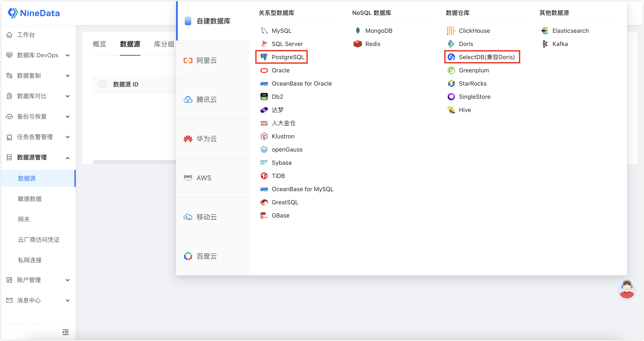This screenshot has height=341, width=644.
Task: Expand the 数据库 DevOps menu
Action: [x=38, y=55]
